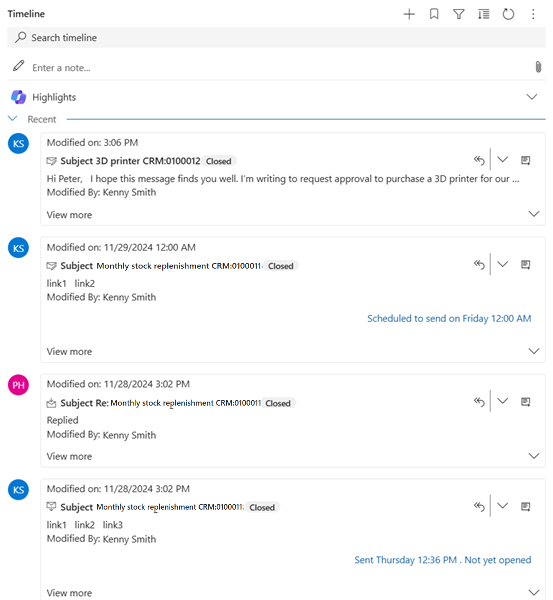Image resolution: width=553 pixels, height=600 pixels.
Task: Click received email icon beside Subject Re:
Action: tap(51, 403)
